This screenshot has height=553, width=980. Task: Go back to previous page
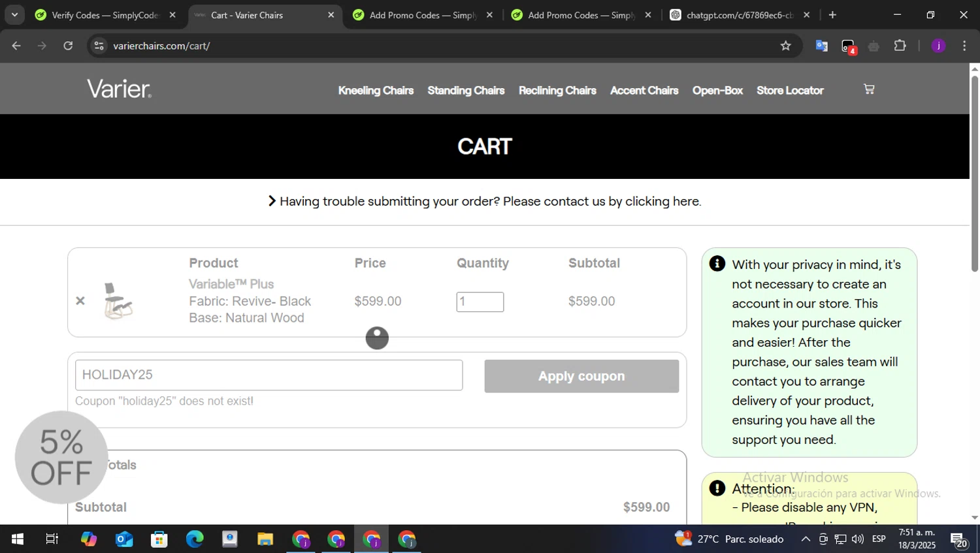point(16,46)
